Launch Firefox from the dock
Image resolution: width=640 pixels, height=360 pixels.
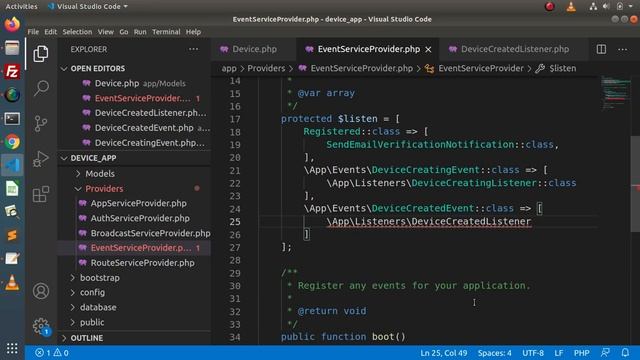coord(12,24)
